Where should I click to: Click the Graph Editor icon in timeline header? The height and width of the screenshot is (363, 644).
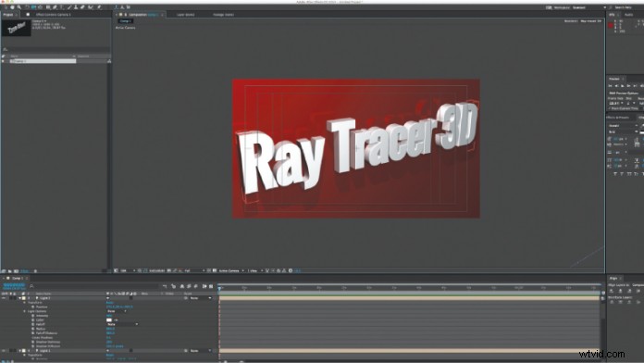(x=211, y=286)
